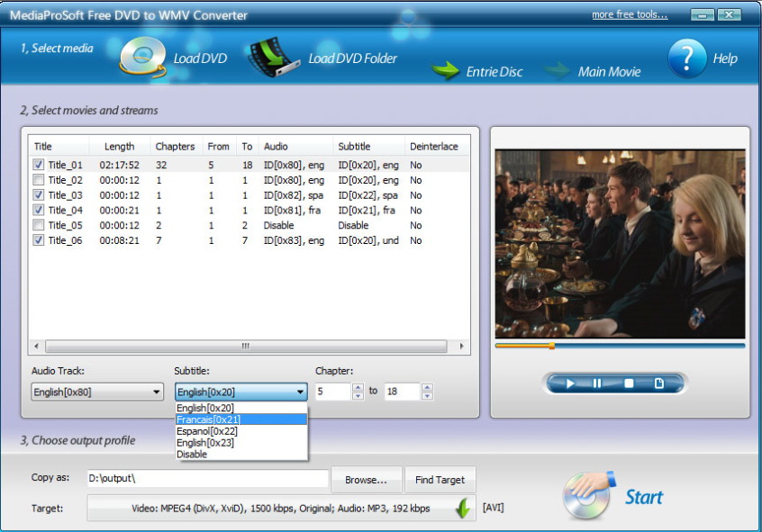762x532 pixels.
Task: Choose Main Movie option
Action: tap(610, 72)
